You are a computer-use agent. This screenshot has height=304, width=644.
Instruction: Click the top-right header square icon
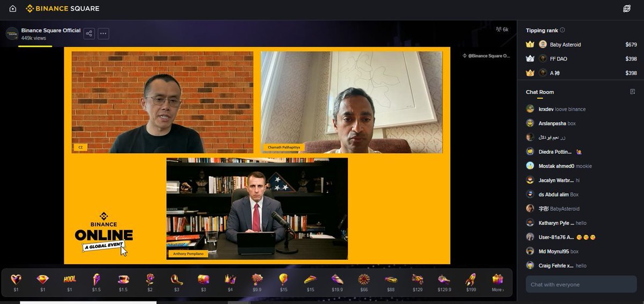[x=627, y=9]
